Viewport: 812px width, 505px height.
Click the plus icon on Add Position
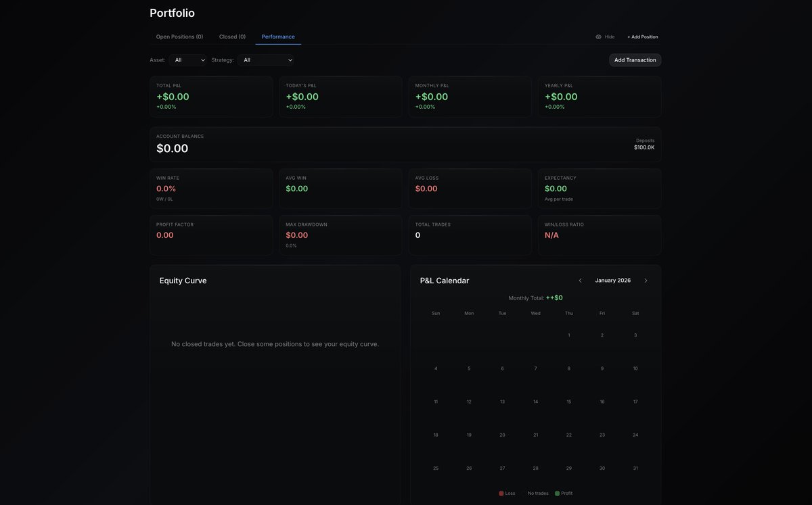(x=629, y=37)
